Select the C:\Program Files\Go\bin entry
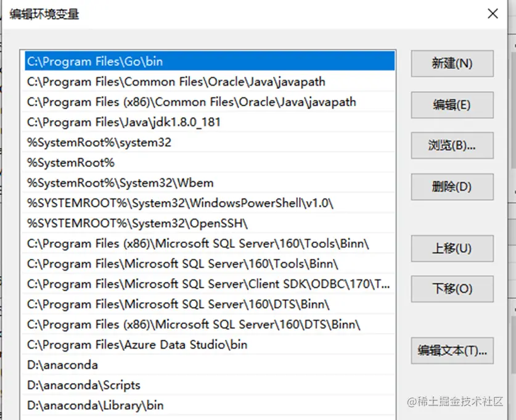The image size is (516, 420). point(210,61)
